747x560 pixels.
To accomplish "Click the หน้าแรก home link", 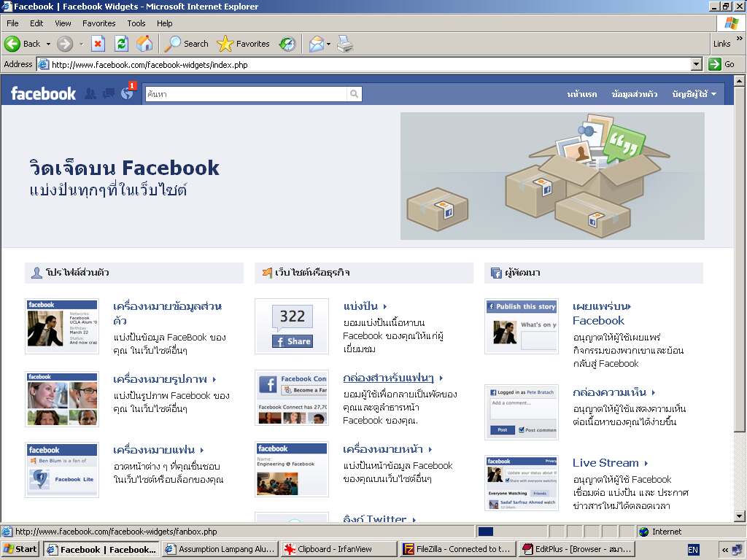I will [x=581, y=94].
